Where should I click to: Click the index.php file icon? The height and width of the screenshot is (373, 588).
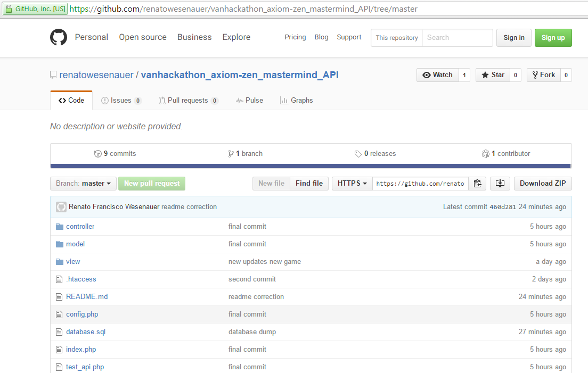point(59,350)
